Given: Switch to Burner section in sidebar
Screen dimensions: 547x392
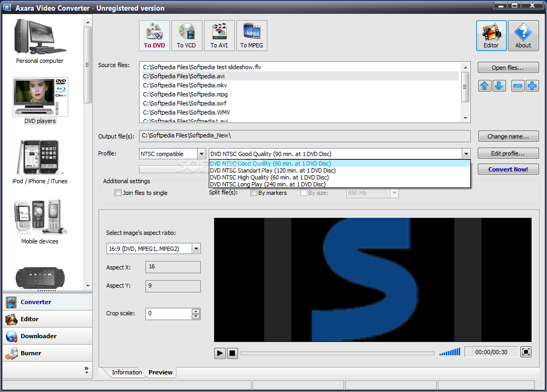Looking at the screenshot, I should tap(47, 353).
